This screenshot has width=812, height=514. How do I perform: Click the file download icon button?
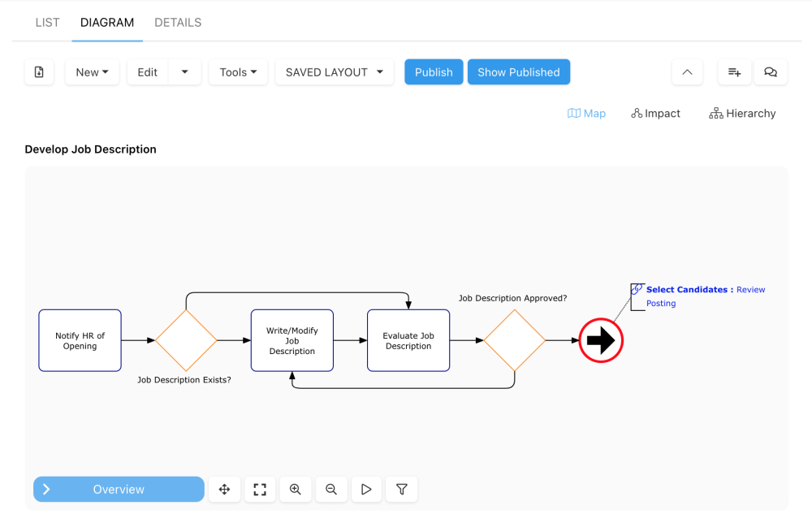[39, 72]
